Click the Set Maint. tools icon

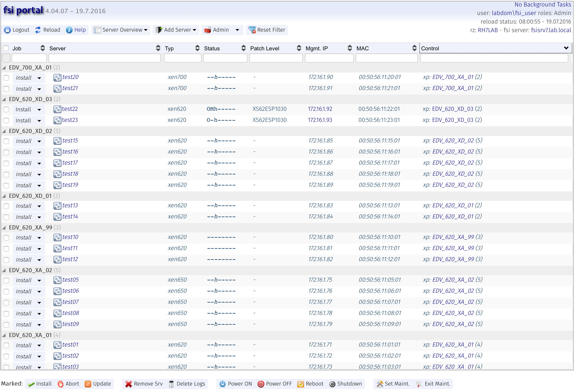380,384
